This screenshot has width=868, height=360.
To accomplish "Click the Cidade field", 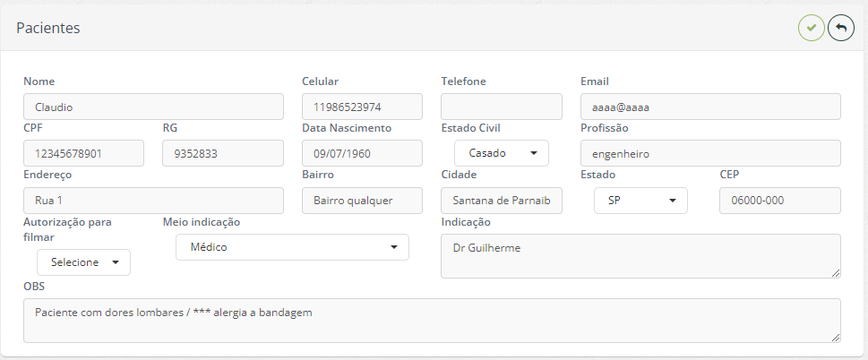I will point(502,201).
